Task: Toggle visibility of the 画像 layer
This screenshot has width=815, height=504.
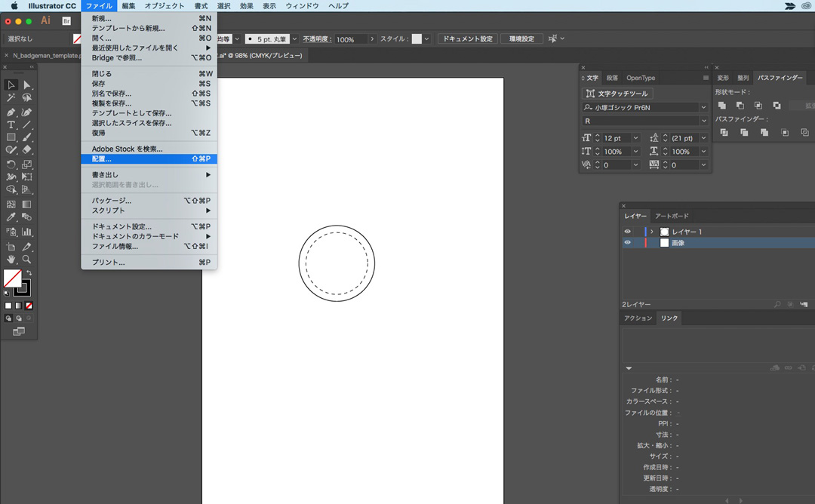Action: point(627,243)
